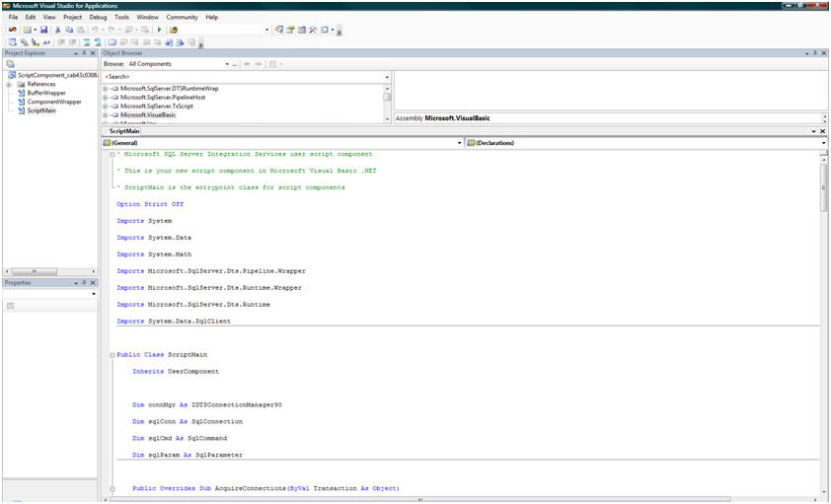Collapse the Public Class ScriptMain code block
Screen dimensions: 831x504
pyautogui.click(x=112, y=354)
